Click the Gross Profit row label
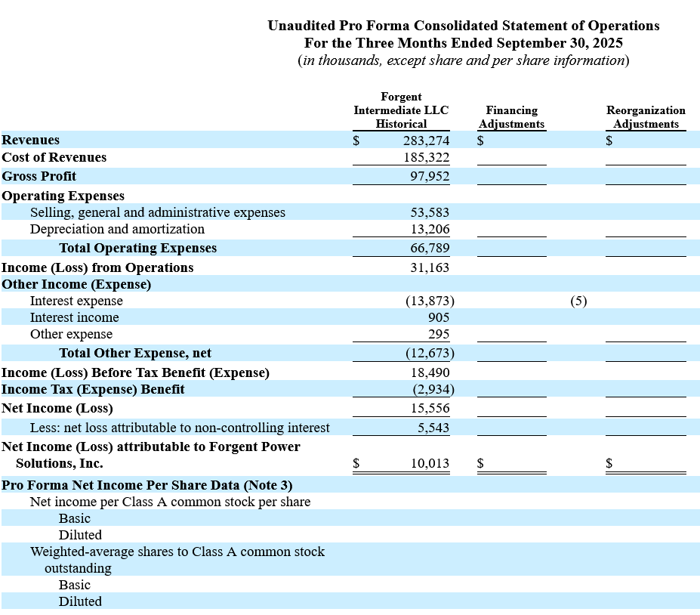Image resolution: width=700 pixels, height=615 pixels. coord(39,176)
